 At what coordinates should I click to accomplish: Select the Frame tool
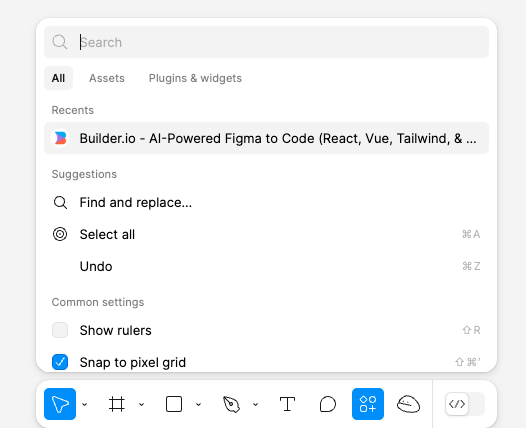click(x=117, y=404)
